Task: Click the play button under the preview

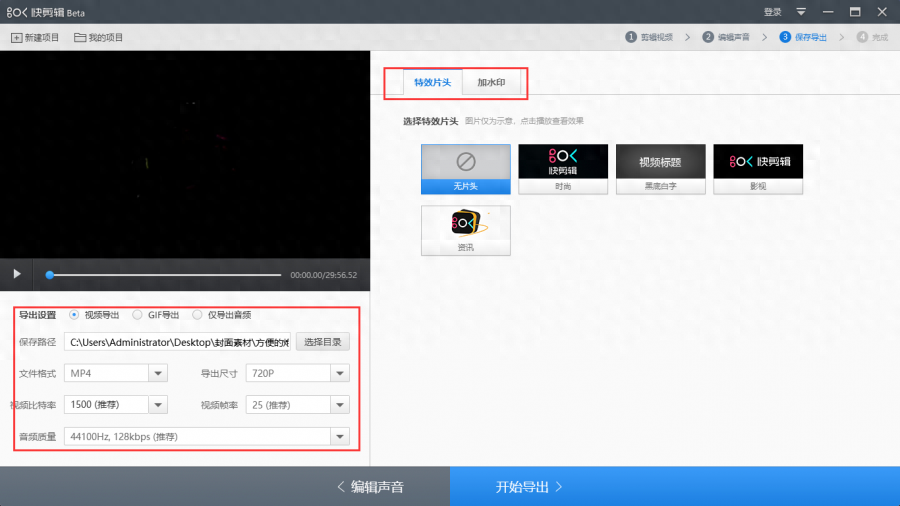Action: click(x=17, y=274)
